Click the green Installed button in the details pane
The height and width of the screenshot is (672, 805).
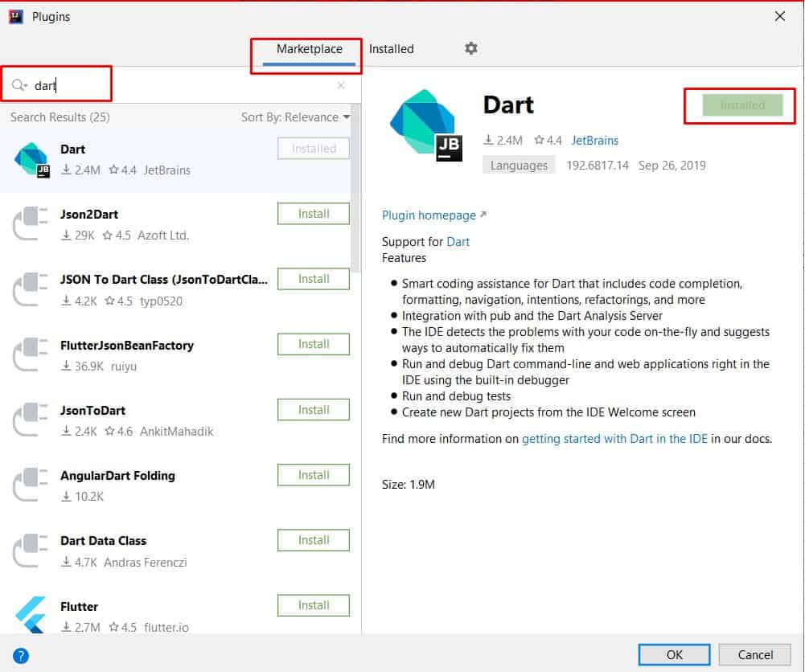tap(742, 105)
